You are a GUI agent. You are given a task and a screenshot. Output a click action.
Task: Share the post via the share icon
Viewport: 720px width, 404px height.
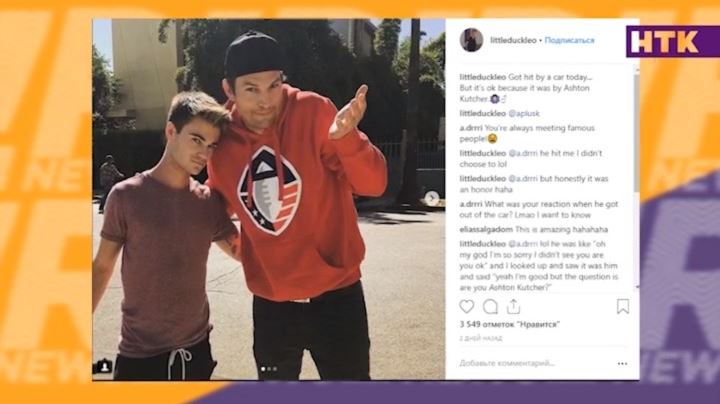click(x=513, y=306)
